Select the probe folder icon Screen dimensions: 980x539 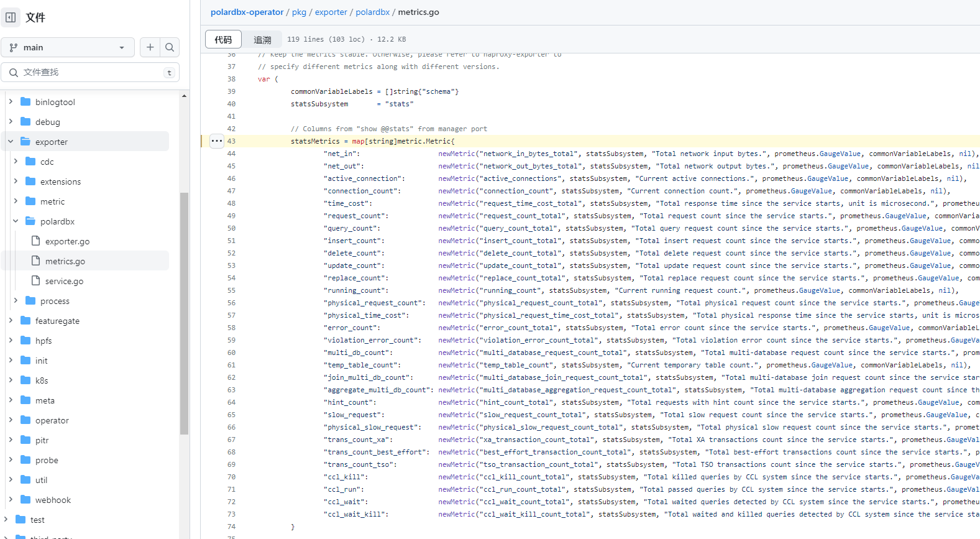(25, 459)
